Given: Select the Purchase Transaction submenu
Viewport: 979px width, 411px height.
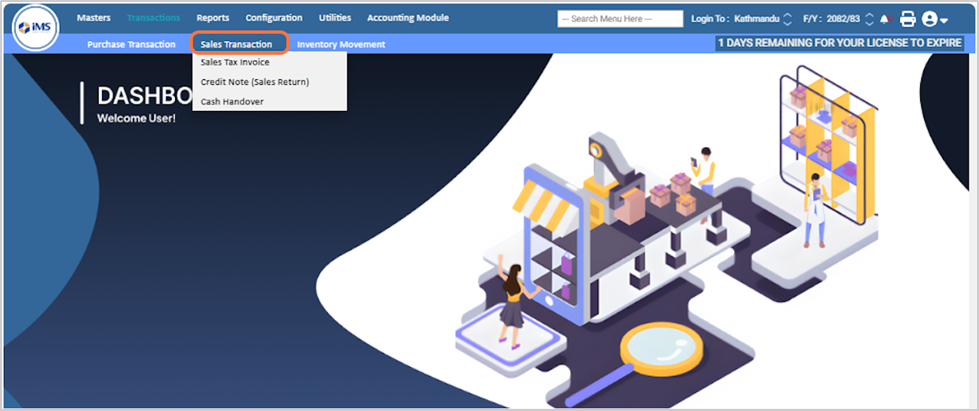Looking at the screenshot, I should [x=131, y=44].
